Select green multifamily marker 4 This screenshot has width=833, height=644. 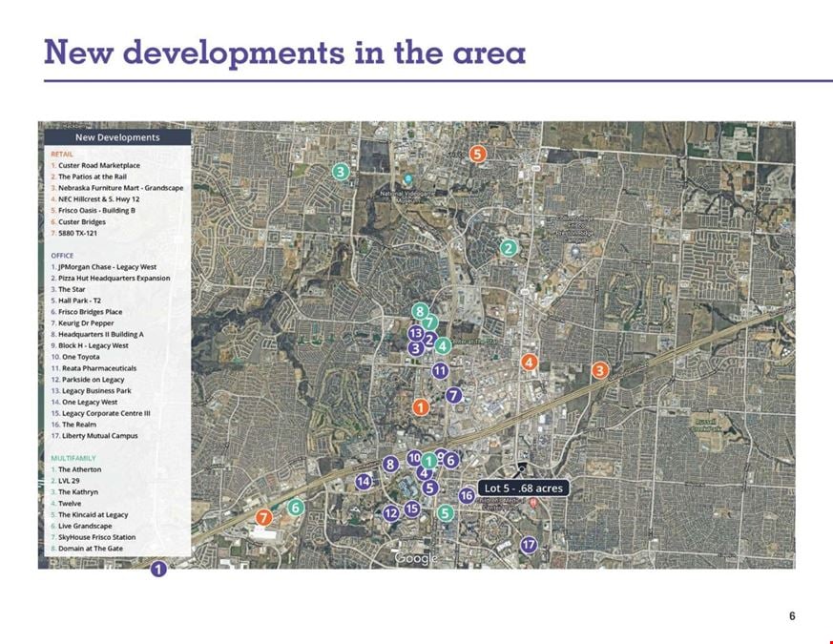(x=443, y=346)
